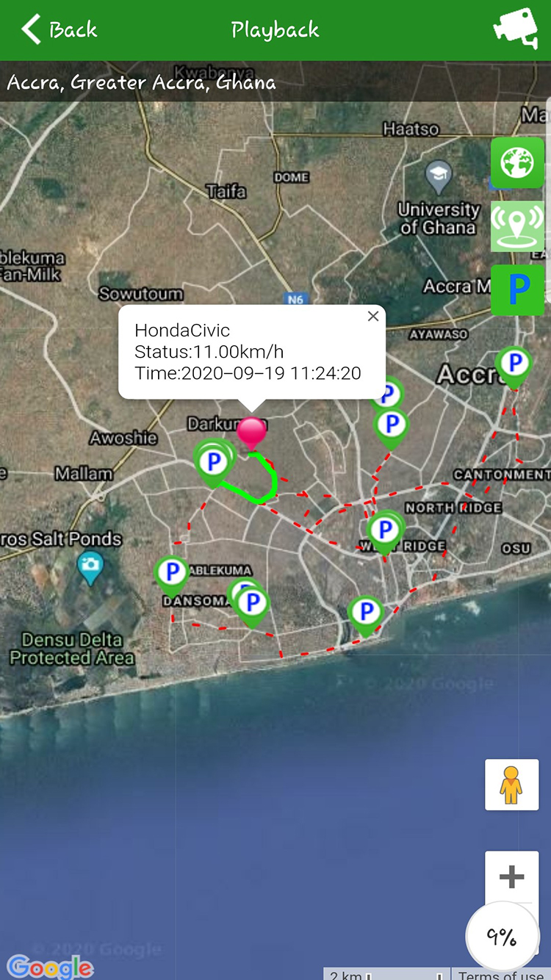Zoom in with the plus button
The width and height of the screenshot is (551, 980).
tap(511, 876)
